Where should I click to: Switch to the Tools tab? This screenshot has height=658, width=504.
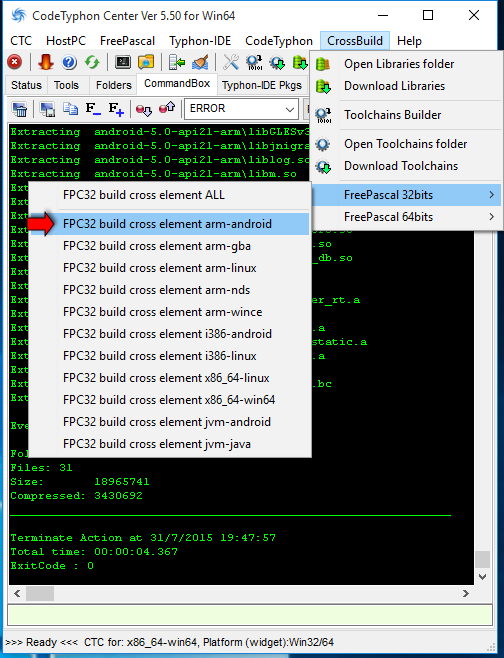66,85
